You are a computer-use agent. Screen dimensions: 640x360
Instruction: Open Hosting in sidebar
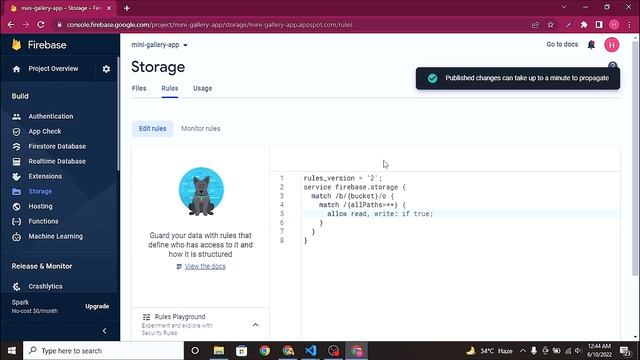pos(40,207)
